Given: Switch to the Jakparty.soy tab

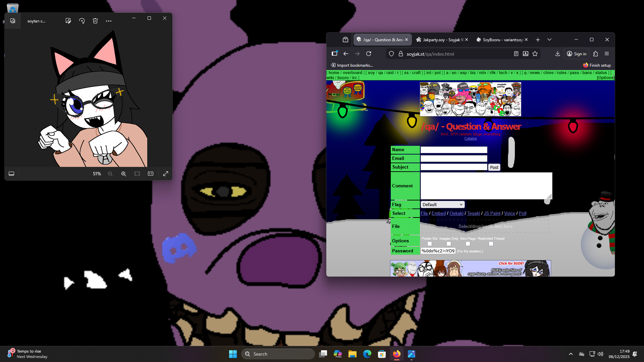Looking at the screenshot, I should (x=441, y=40).
